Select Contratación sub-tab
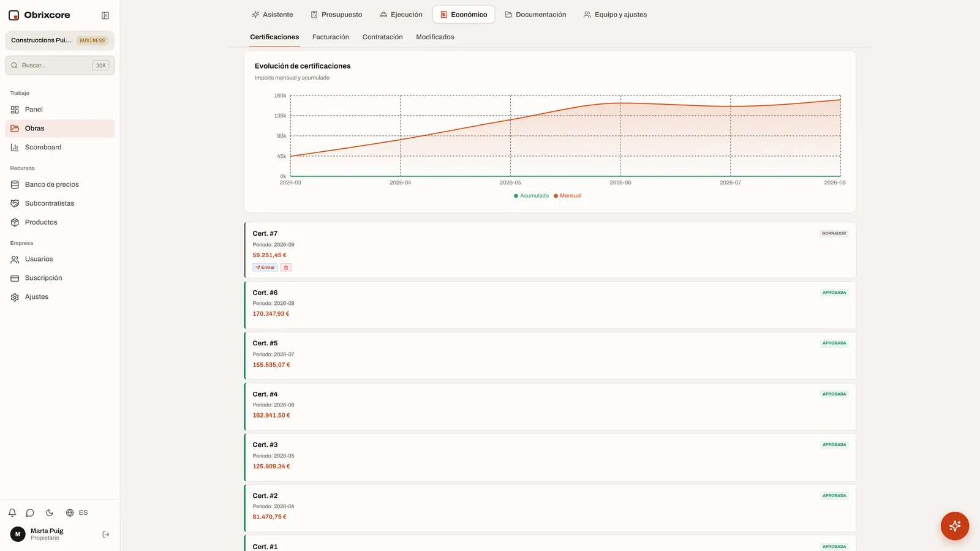The height and width of the screenshot is (551, 980). (383, 37)
